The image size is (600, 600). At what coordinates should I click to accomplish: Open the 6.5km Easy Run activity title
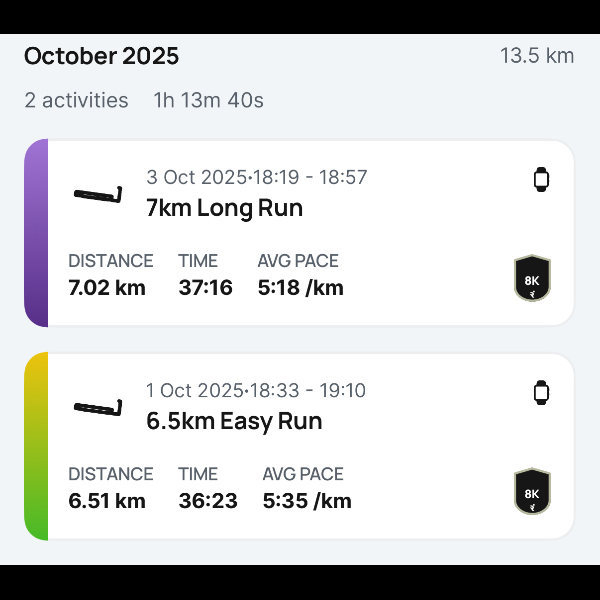[x=234, y=421]
